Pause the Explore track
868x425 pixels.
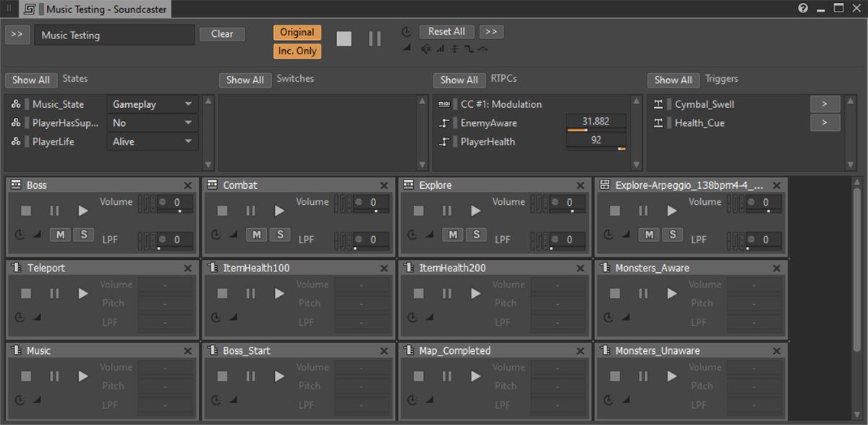pos(447,211)
